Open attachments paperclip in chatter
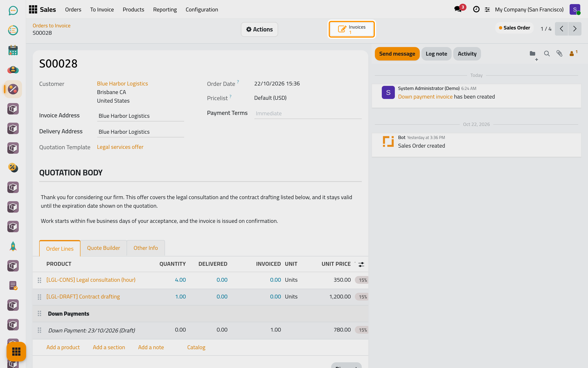The image size is (588, 368). 560,54
